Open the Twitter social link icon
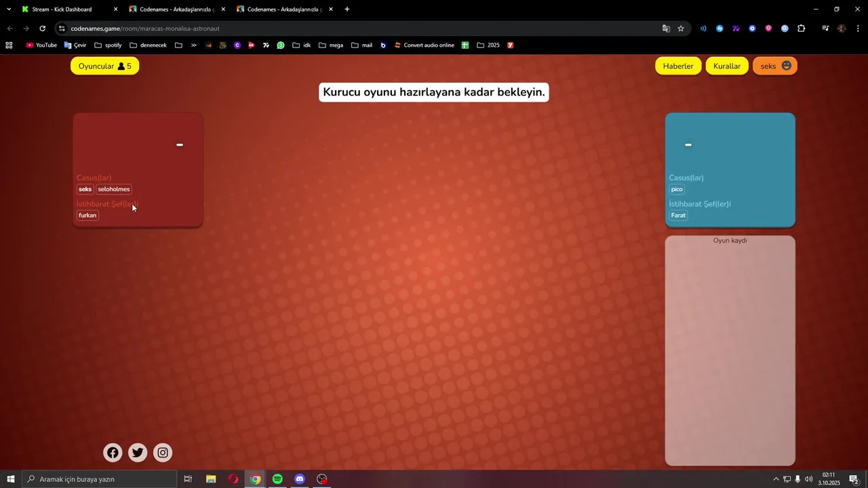Image resolution: width=868 pixels, height=488 pixels. pos(138,453)
